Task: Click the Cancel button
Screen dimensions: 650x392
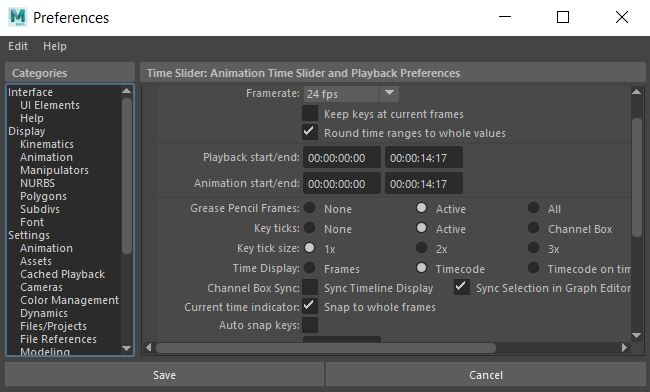Action: pyautogui.click(x=486, y=375)
